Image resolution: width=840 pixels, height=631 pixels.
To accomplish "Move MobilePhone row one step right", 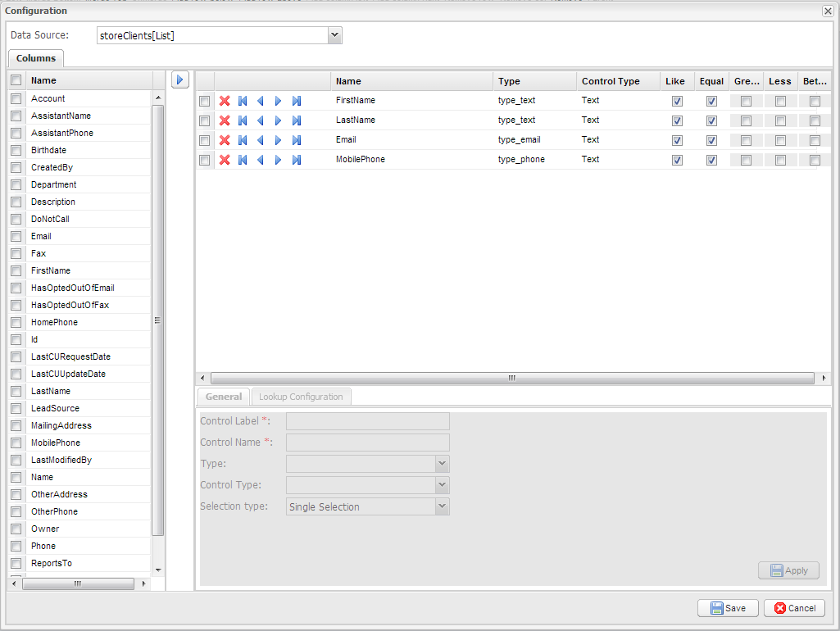I will tap(278, 160).
